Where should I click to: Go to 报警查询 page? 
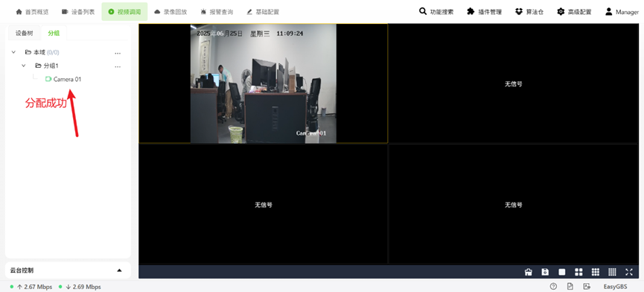point(217,12)
